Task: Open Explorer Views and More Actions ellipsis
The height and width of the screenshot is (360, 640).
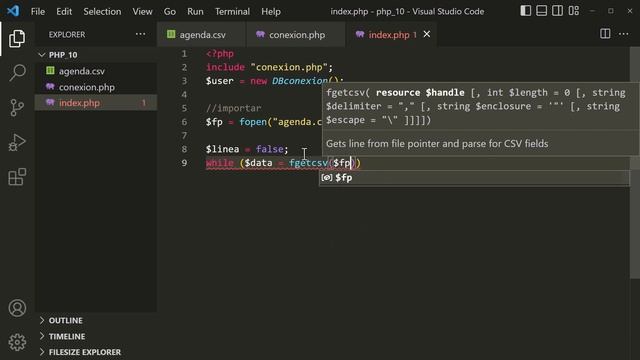Action: click(x=140, y=34)
